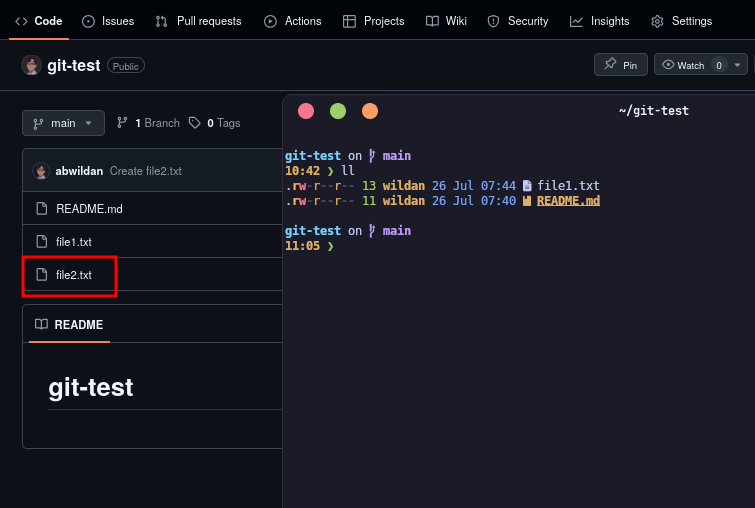
Task: Click the 11:05 terminal prompt line
Action: (x=309, y=246)
